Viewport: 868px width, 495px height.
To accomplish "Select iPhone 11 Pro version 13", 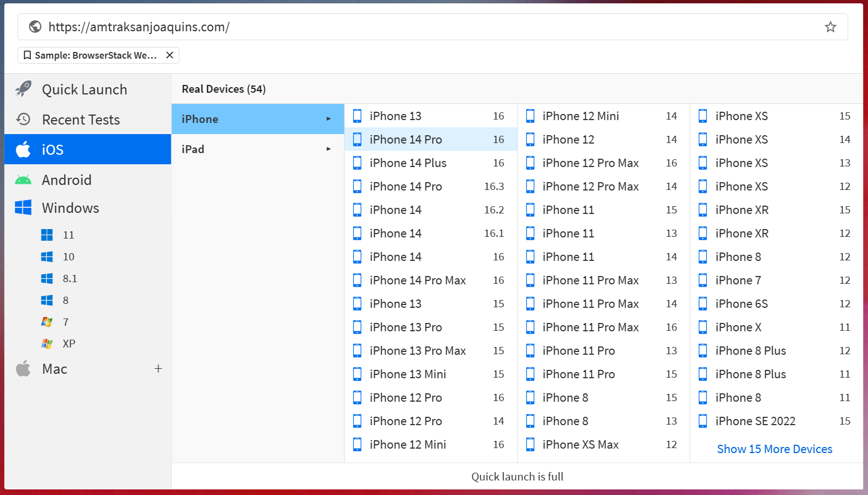I will (x=604, y=351).
